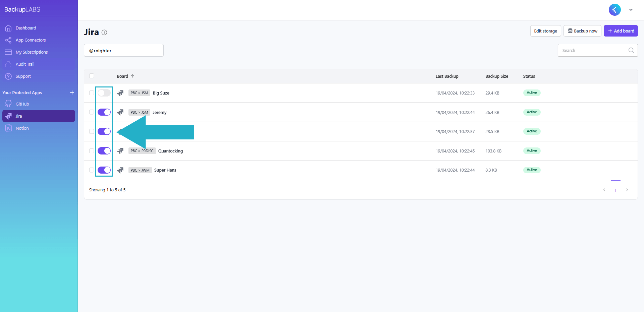Select Jira in Protected Apps
The height and width of the screenshot is (312, 644).
tap(39, 116)
